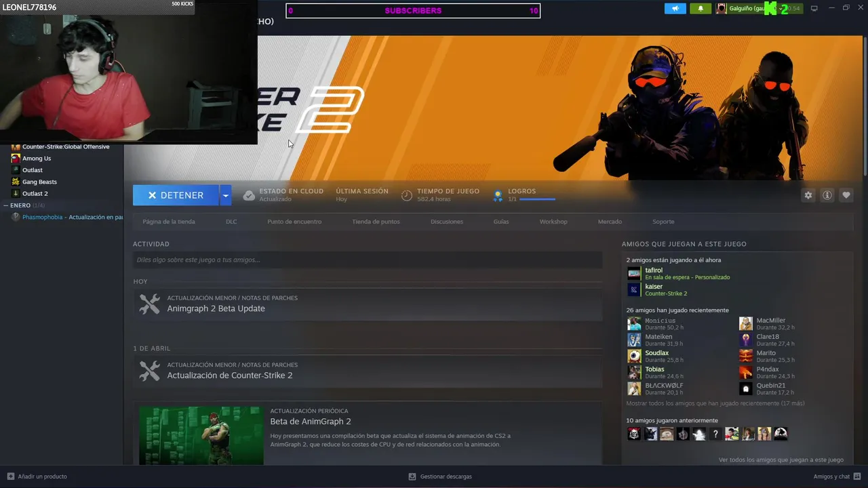868x488 pixels.
Task: Go to the Discusiones tab
Action: (x=447, y=222)
